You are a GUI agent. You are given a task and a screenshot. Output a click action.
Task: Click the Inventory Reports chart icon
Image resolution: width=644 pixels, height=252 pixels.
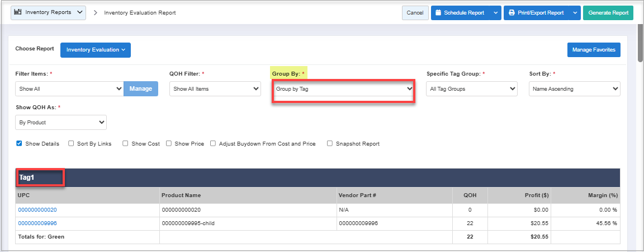[18, 12]
